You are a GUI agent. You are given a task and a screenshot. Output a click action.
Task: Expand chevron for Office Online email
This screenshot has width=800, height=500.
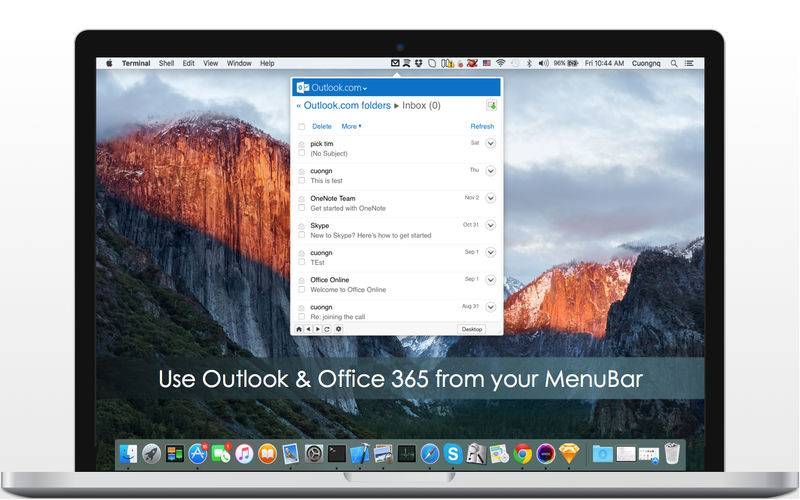(x=490, y=280)
